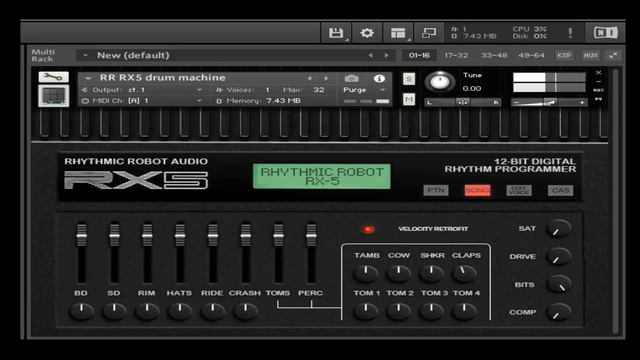Open the workspace layout panel icon
This screenshot has width=640, height=360.
pyautogui.click(x=398, y=33)
